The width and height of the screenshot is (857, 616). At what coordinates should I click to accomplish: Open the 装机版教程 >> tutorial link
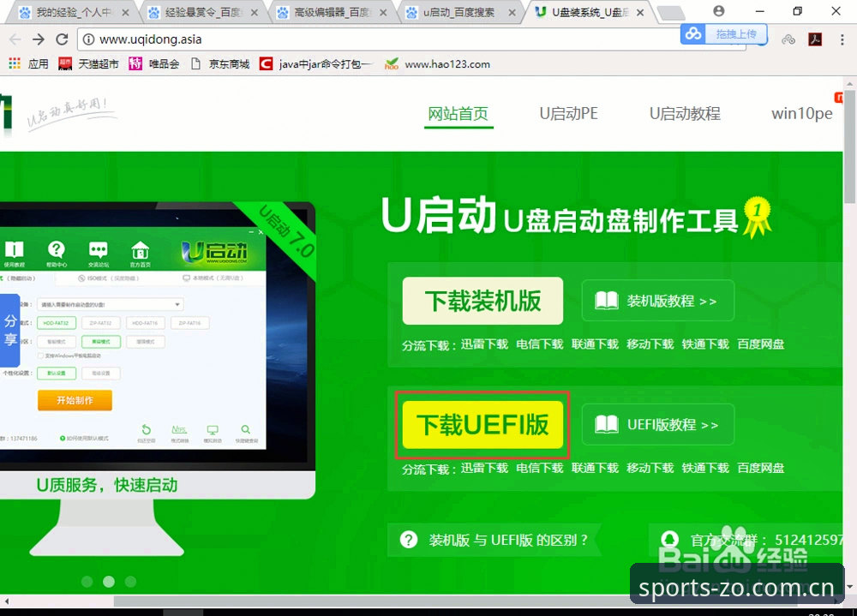(658, 301)
